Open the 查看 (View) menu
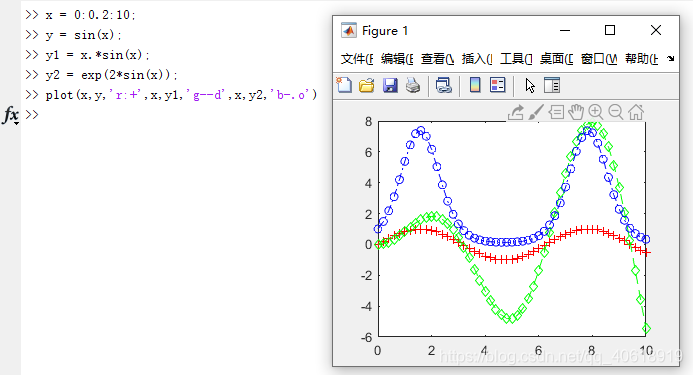Image resolution: width=693 pixels, height=375 pixels. pyautogui.click(x=438, y=59)
